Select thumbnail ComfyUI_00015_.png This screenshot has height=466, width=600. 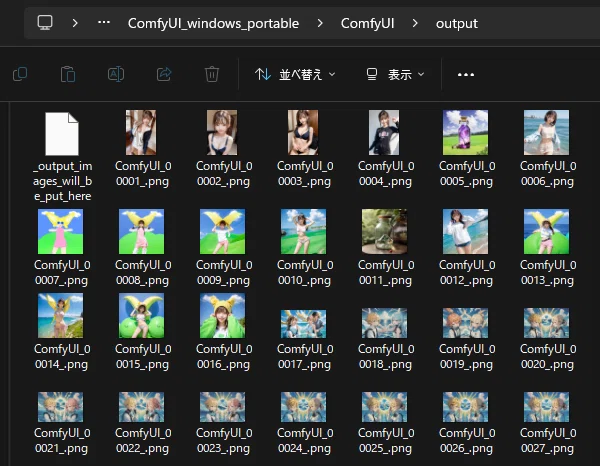pyautogui.click(x=142, y=316)
